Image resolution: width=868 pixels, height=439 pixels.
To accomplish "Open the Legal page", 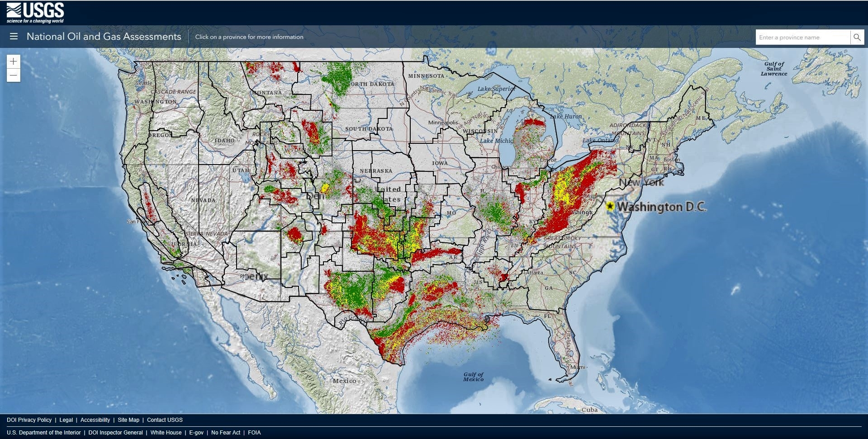I will point(66,420).
